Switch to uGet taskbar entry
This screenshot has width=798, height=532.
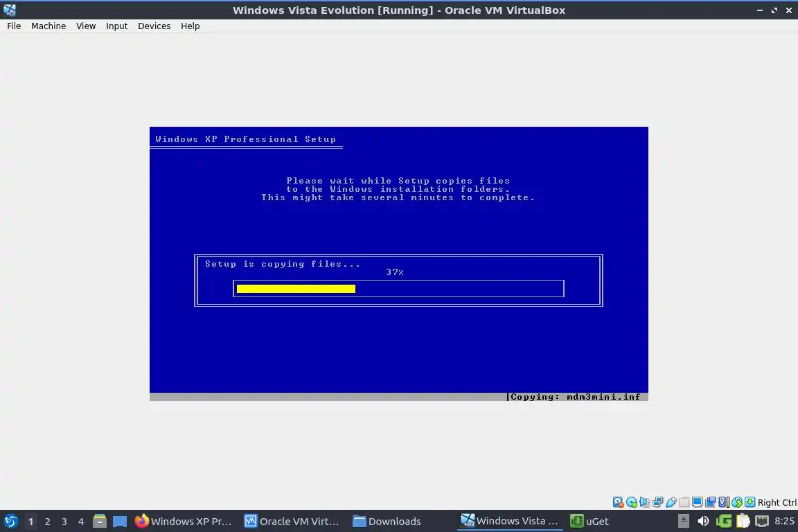(x=589, y=522)
